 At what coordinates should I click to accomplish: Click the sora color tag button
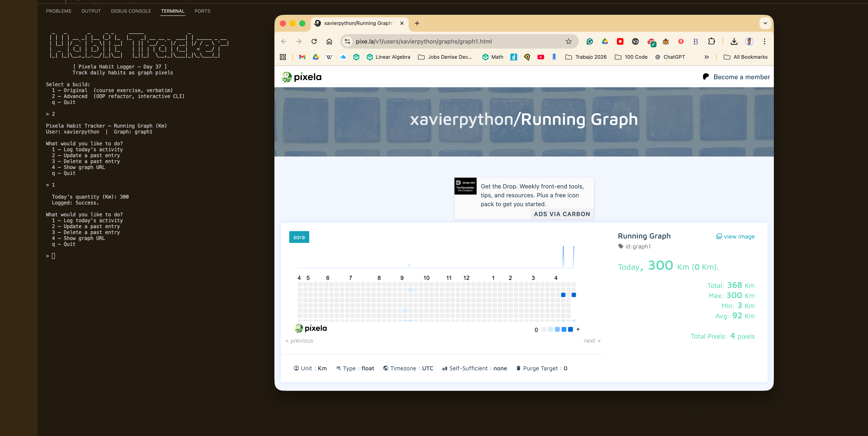(x=299, y=237)
